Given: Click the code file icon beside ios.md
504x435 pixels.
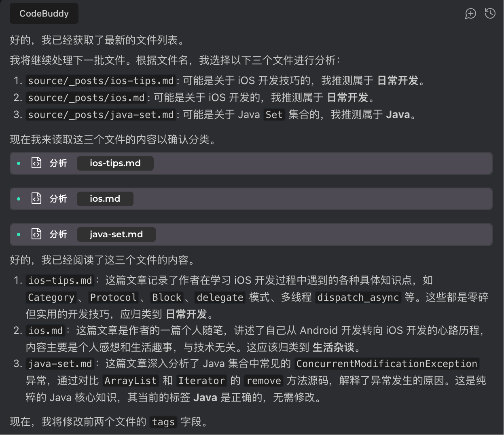Looking at the screenshot, I should [x=36, y=198].
